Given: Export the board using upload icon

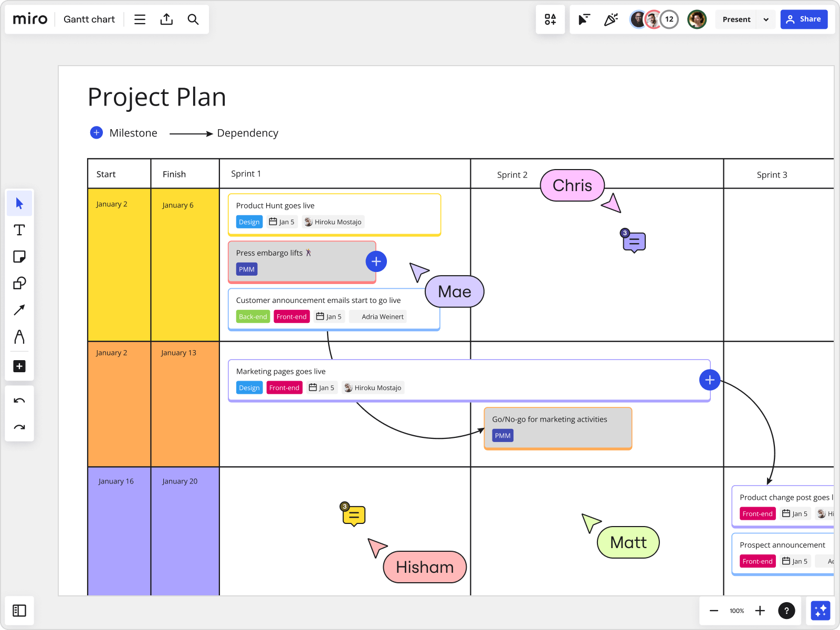Looking at the screenshot, I should [x=166, y=19].
